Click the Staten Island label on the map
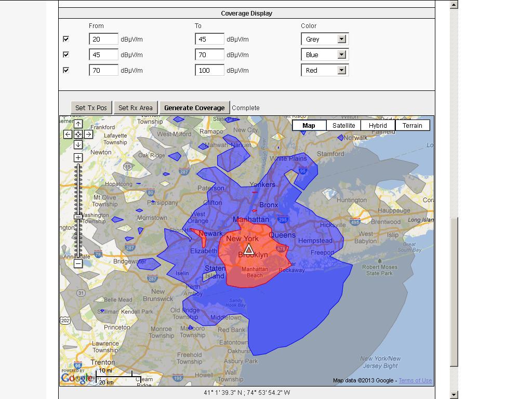The height and width of the screenshot is (399, 532). click(x=215, y=272)
